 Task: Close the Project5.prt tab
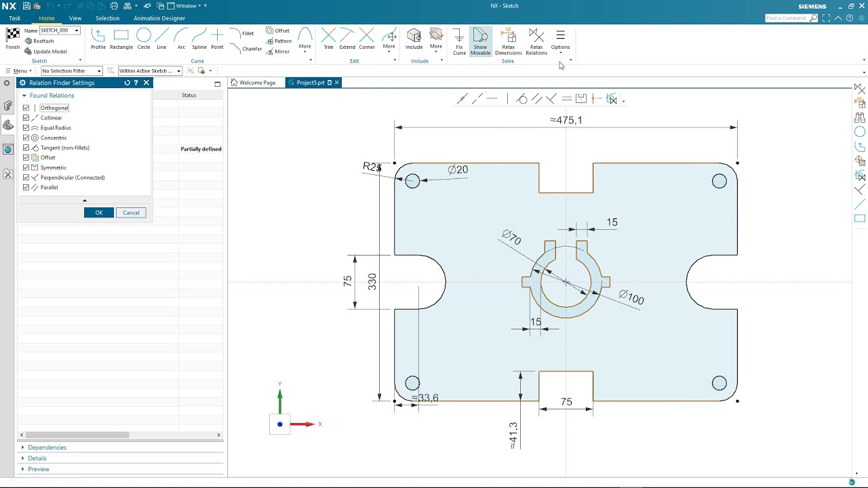[336, 83]
